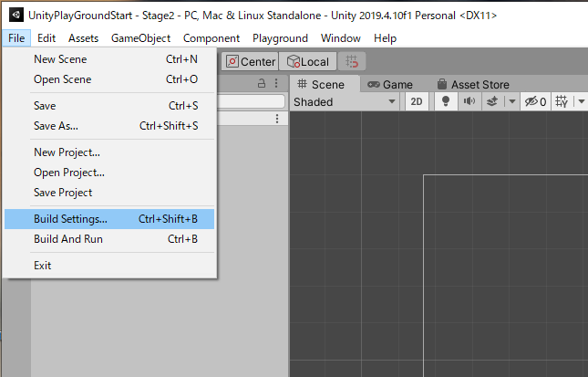Click the hierarchy panel lock icon
Viewport: 588px width, 377px height.
[x=262, y=83]
